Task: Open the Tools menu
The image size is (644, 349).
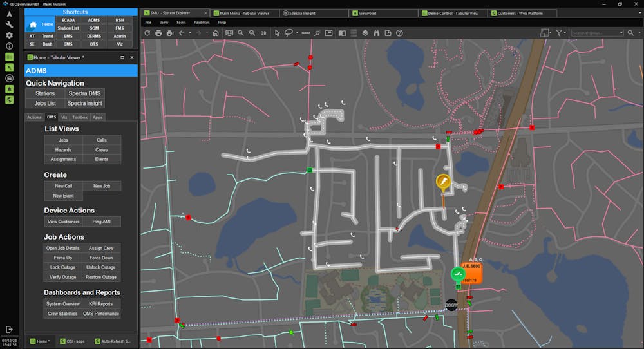Action: [181, 22]
